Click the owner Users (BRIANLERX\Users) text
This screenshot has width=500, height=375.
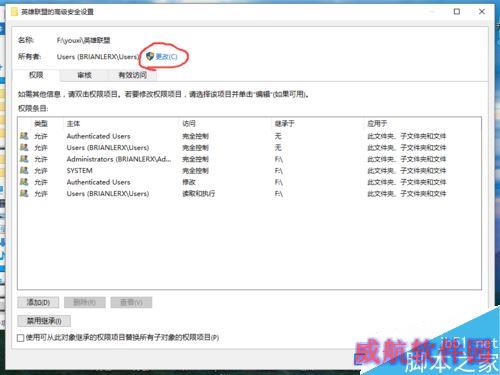97,57
